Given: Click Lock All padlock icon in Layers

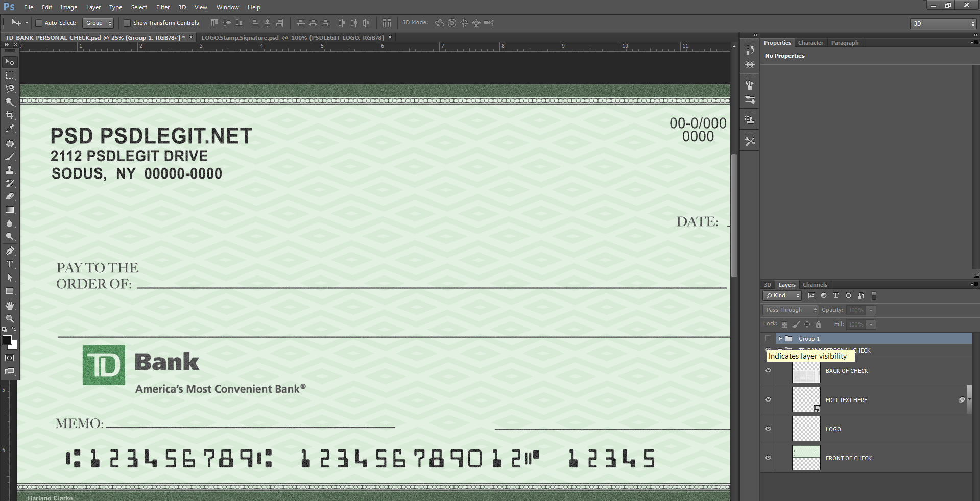Looking at the screenshot, I should [x=819, y=324].
